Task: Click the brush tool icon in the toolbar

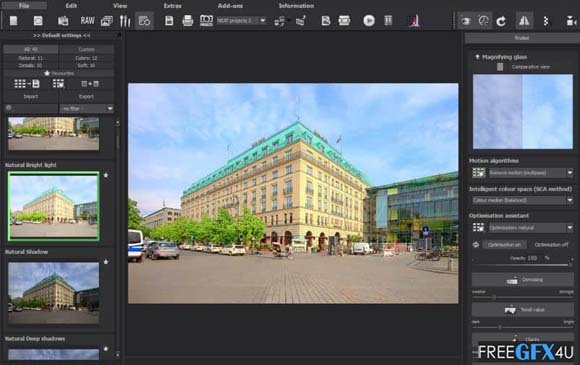Action: pyautogui.click(x=301, y=21)
